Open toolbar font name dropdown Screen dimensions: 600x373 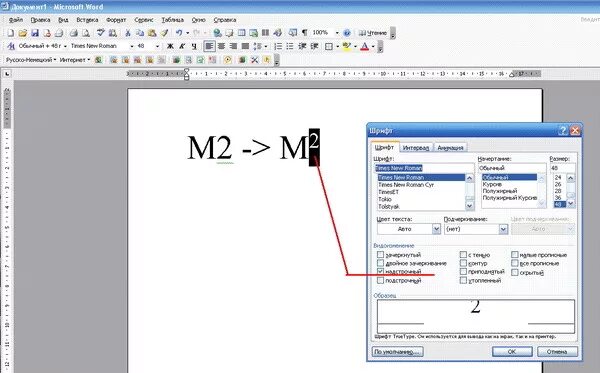click(132, 46)
